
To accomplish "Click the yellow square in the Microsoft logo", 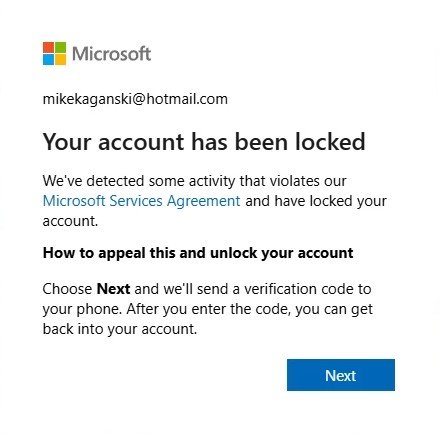I will [x=60, y=60].
